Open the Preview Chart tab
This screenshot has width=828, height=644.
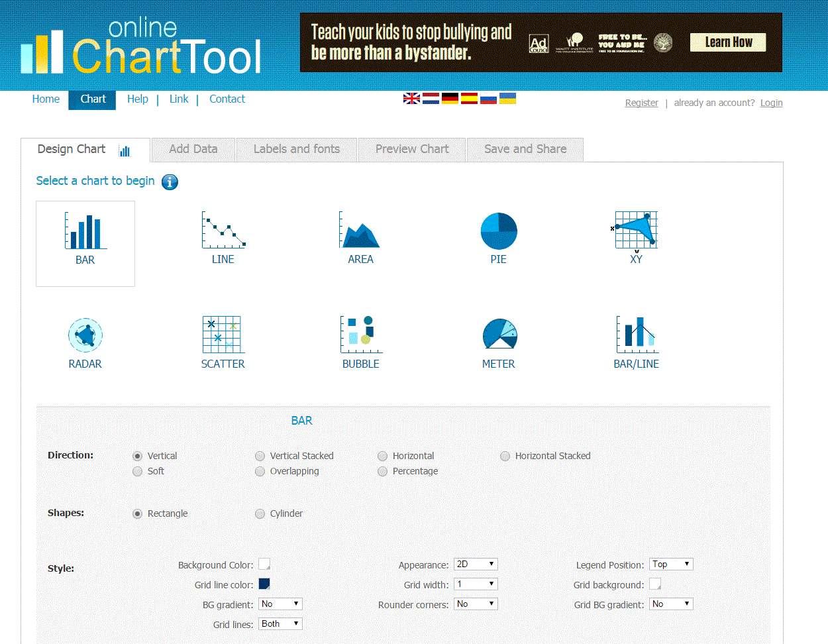[411, 149]
